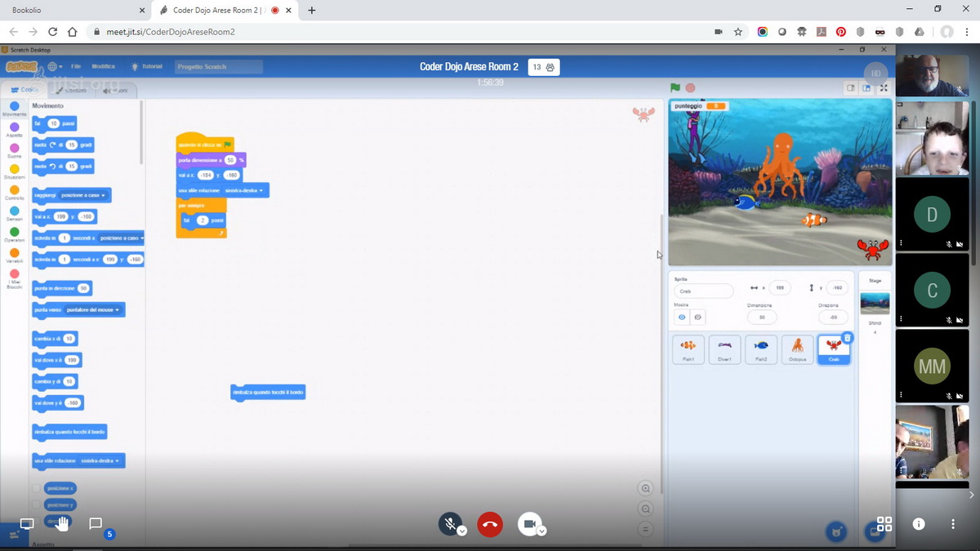Delete the Crab sprite with the trash icon

point(847,337)
